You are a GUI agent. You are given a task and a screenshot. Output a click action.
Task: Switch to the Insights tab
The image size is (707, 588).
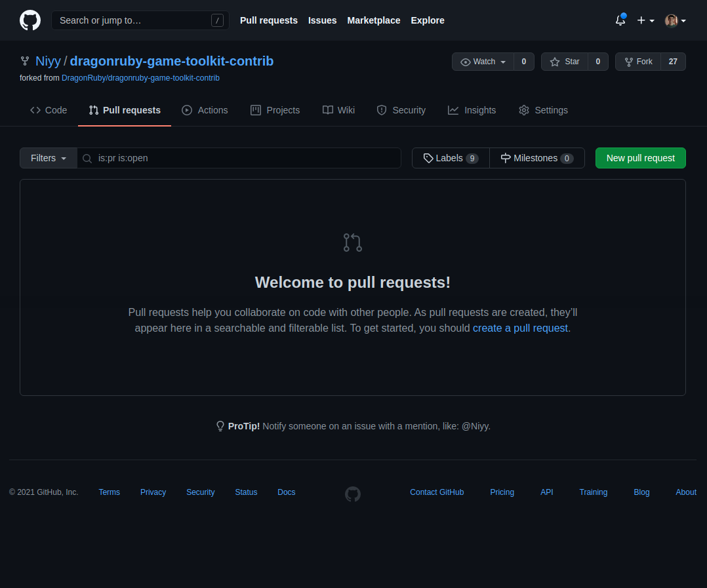click(472, 110)
